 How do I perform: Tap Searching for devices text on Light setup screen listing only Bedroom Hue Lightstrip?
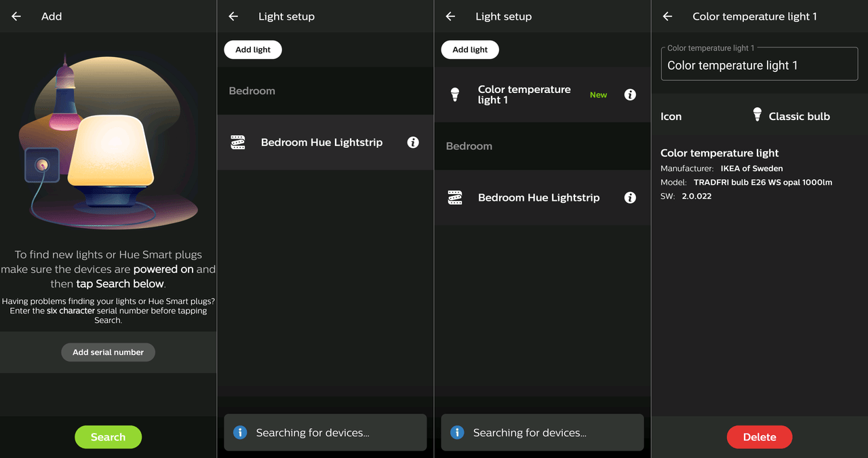pyautogui.click(x=313, y=433)
